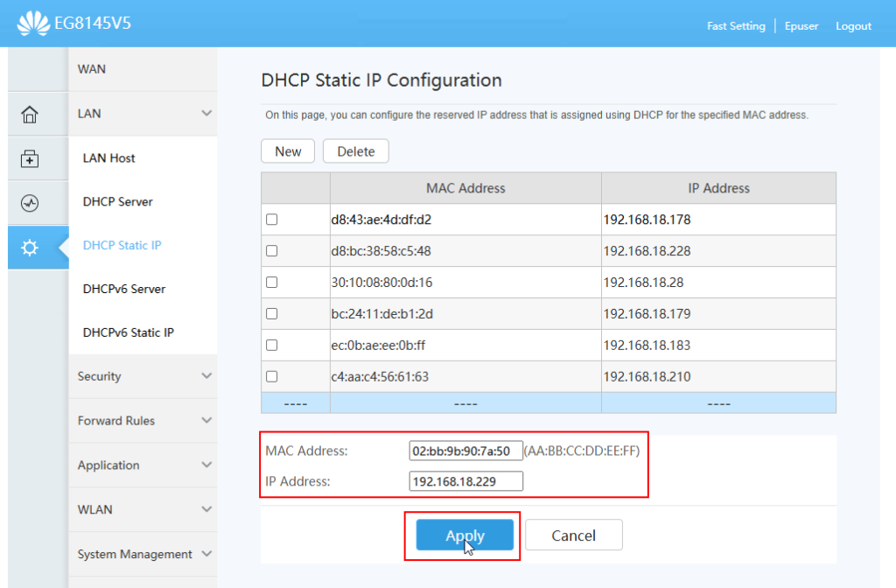Select the system monitoring pulse icon
Screen dimensions: 896x588
[30, 203]
